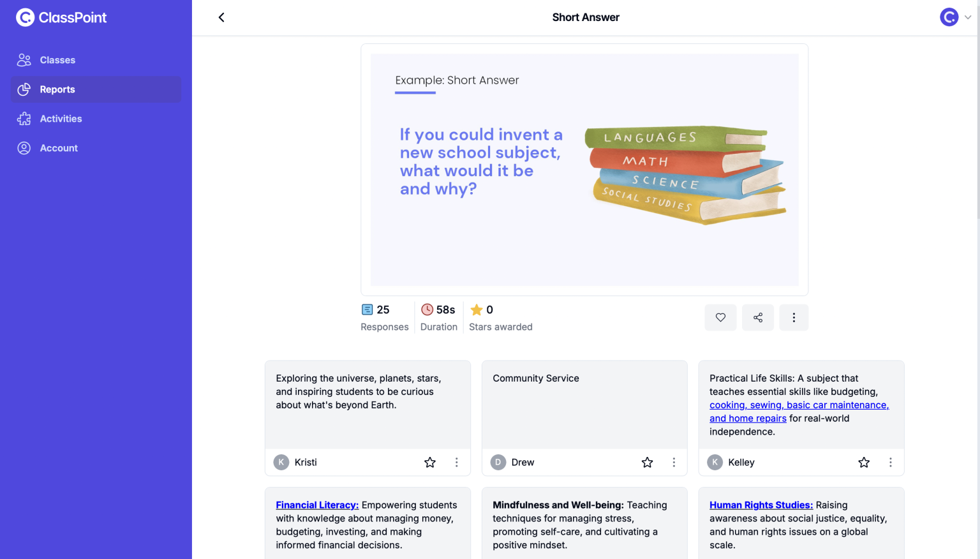
Task: Award a star to Kristi's response
Action: 430,462
